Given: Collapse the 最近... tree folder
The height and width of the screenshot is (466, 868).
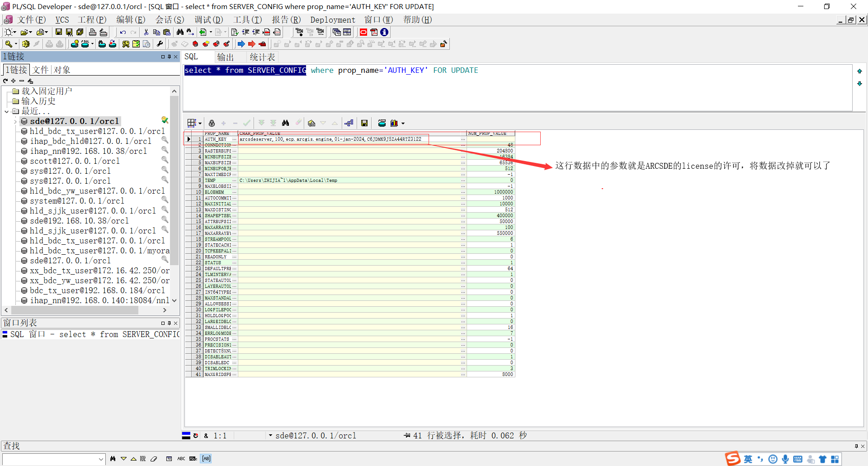Looking at the screenshot, I should pyautogui.click(x=6, y=111).
